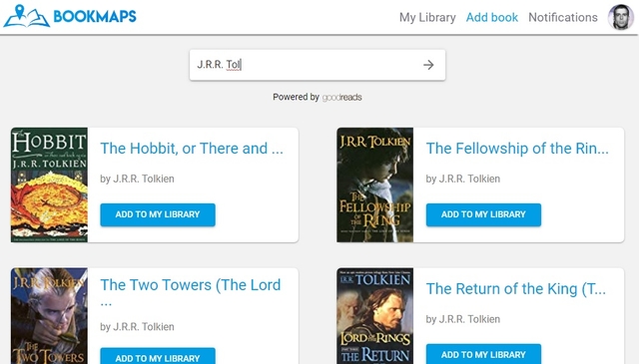Click author J.R.R. Tolkien under The Hobbit
639x364 pixels.
tap(144, 179)
